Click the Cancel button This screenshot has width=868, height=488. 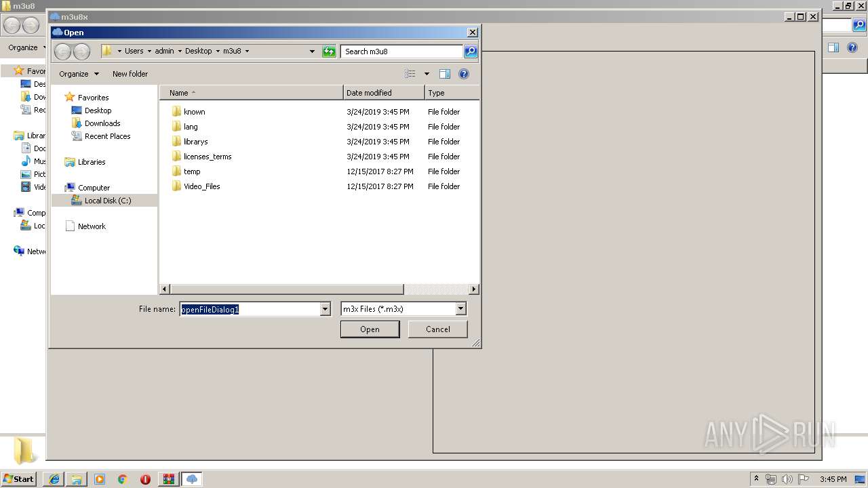[437, 329]
